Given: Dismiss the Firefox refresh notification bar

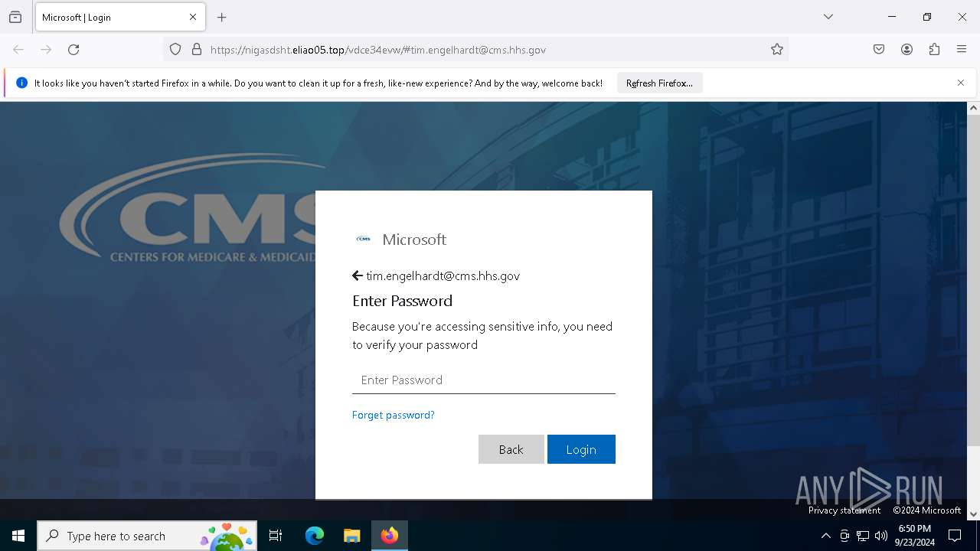Looking at the screenshot, I should (961, 83).
